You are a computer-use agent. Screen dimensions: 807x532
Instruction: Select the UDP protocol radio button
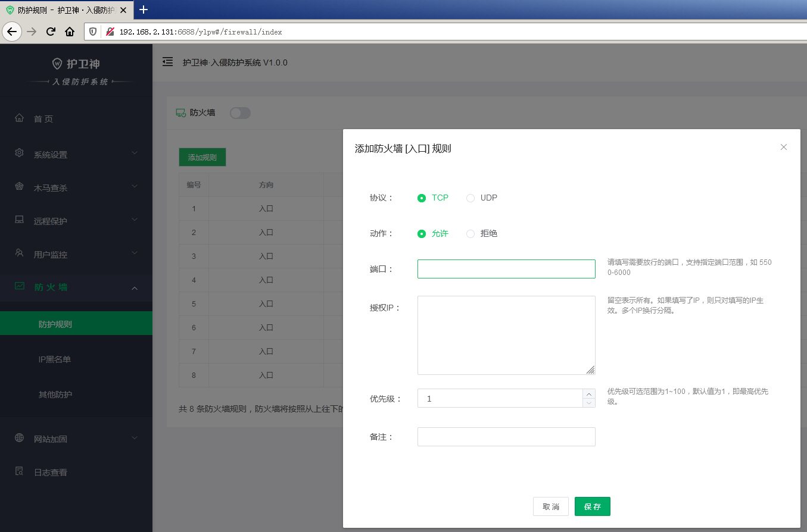471,198
